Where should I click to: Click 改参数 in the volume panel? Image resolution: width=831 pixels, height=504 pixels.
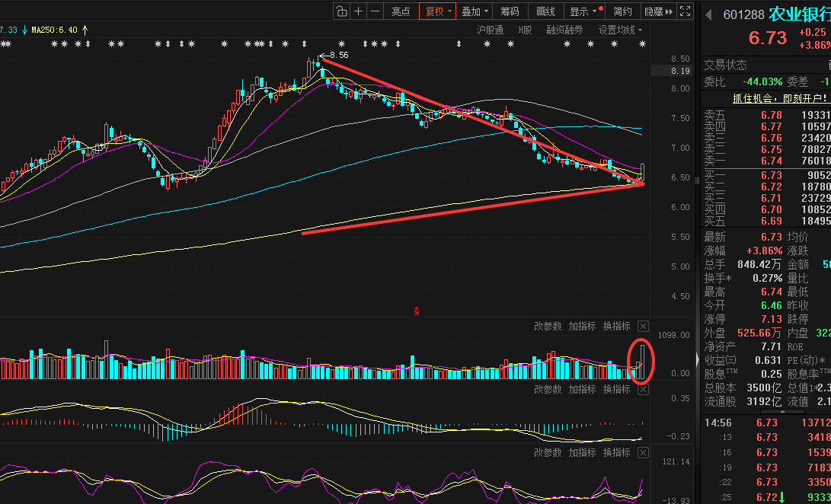point(548,326)
